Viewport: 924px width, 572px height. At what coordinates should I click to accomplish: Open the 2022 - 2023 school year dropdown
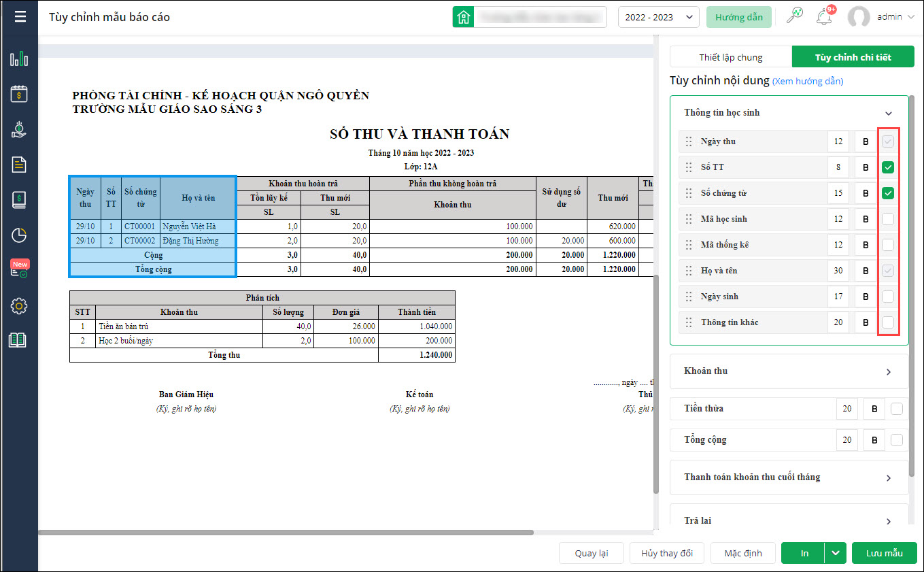(x=658, y=17)
